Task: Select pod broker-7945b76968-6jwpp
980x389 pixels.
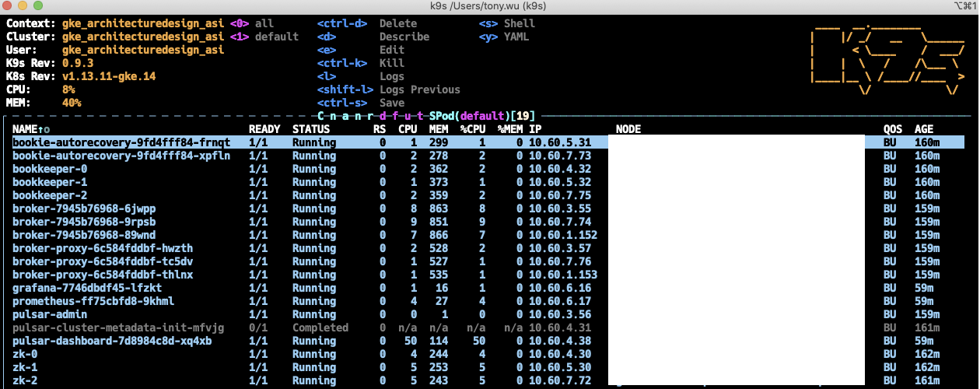Action: coord(488,209)
